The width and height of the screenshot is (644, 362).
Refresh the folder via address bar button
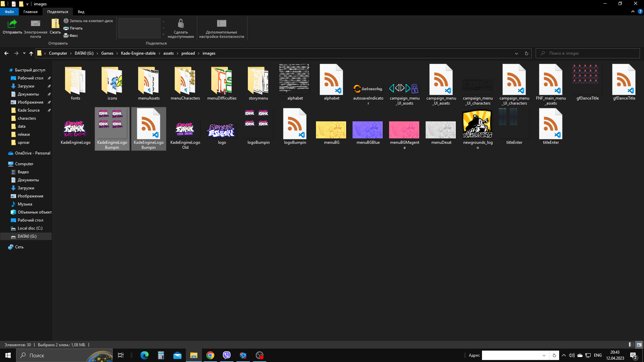(x=526, y=53)
